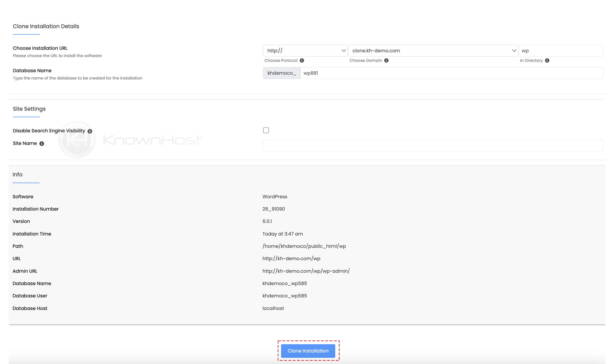Click the Info section heading
Image resolution: width=613 pixels, height=364 pixels.
coord(17,174)
